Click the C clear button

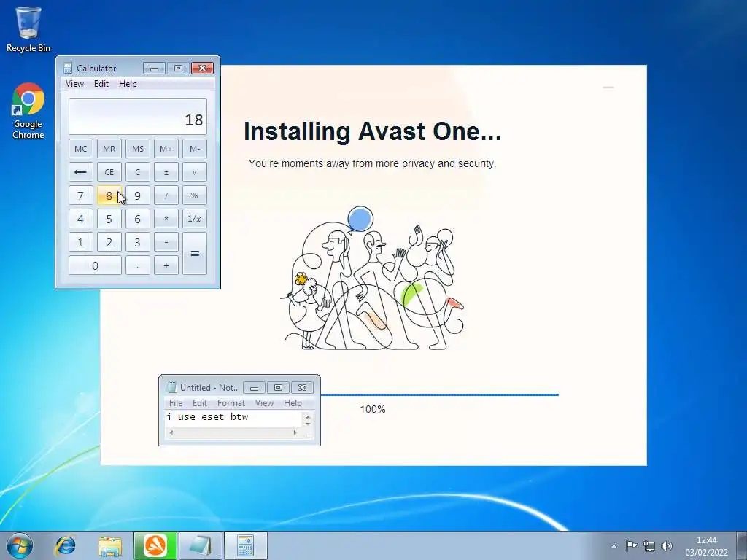[x=138, y=172]
